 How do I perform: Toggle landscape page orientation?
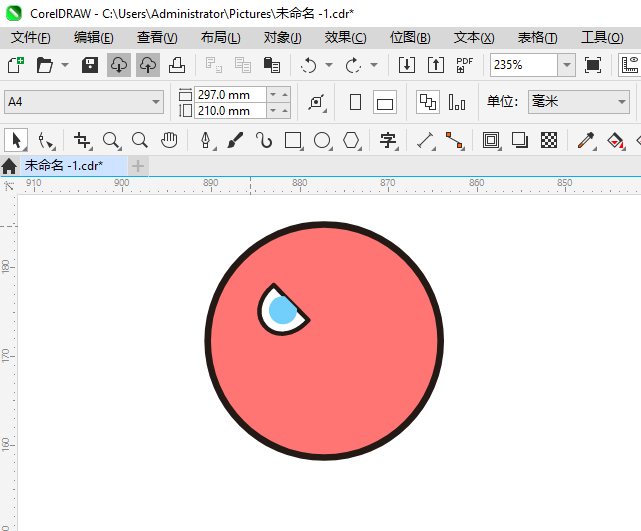coord(385,102)
